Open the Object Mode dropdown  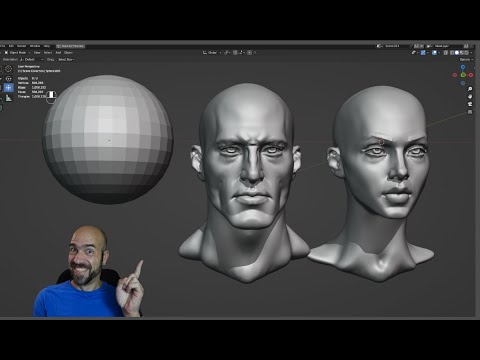17,53
